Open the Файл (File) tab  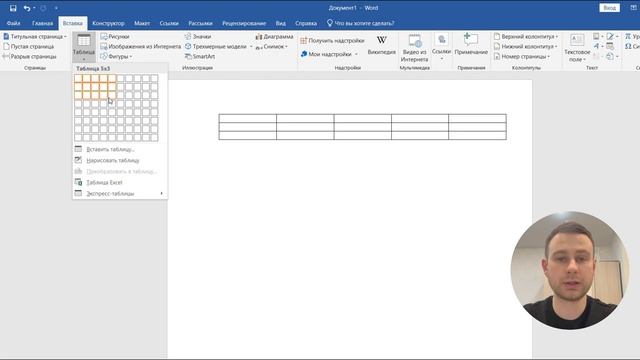[x=13, y=23]
